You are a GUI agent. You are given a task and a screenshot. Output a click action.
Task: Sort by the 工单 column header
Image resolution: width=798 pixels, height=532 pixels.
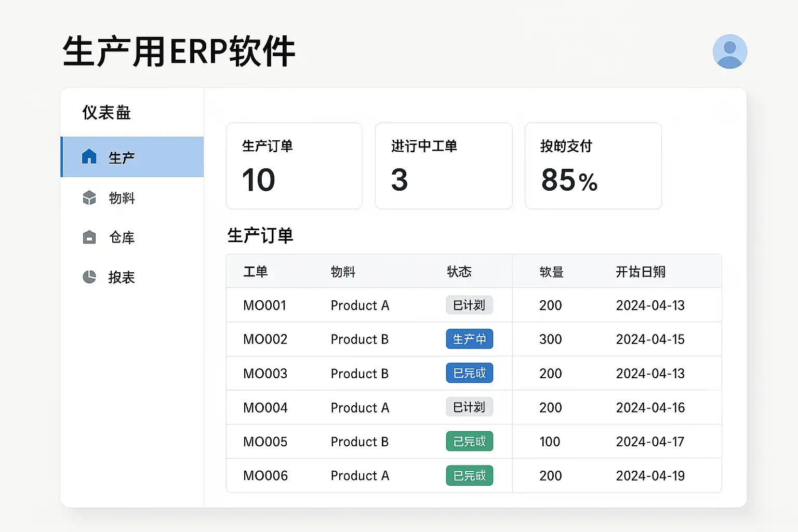tap(255, 272)
